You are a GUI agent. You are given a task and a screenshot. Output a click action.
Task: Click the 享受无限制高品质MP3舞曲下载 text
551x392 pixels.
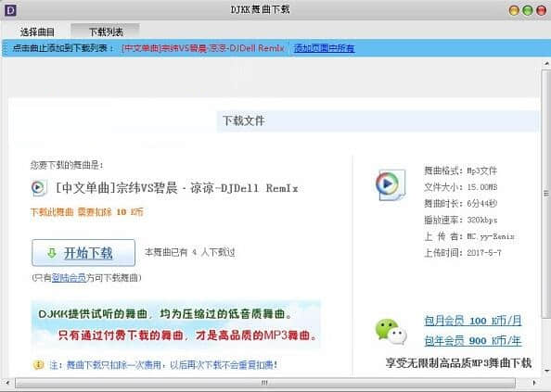pyautogui.click(x=458, y=362)
